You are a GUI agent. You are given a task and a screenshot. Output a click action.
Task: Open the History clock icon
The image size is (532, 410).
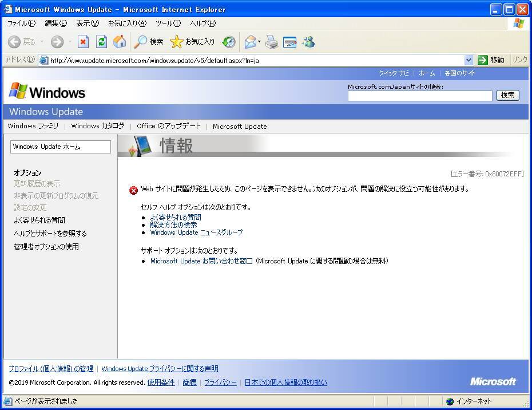point(229,42)
